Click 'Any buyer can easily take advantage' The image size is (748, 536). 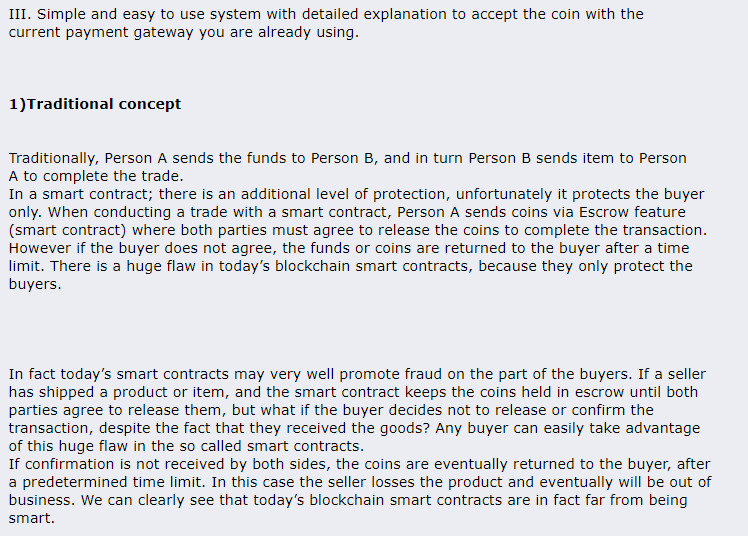(568, 428)
